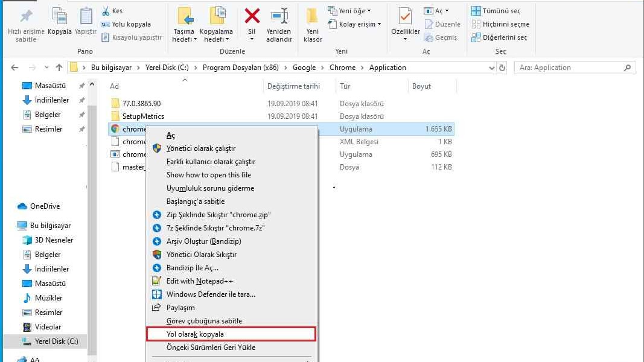The height and width of the screenshot is (362, 644).
Task: Click Hiçbirini seçme in the ribbon
Action: click(500, 24)
